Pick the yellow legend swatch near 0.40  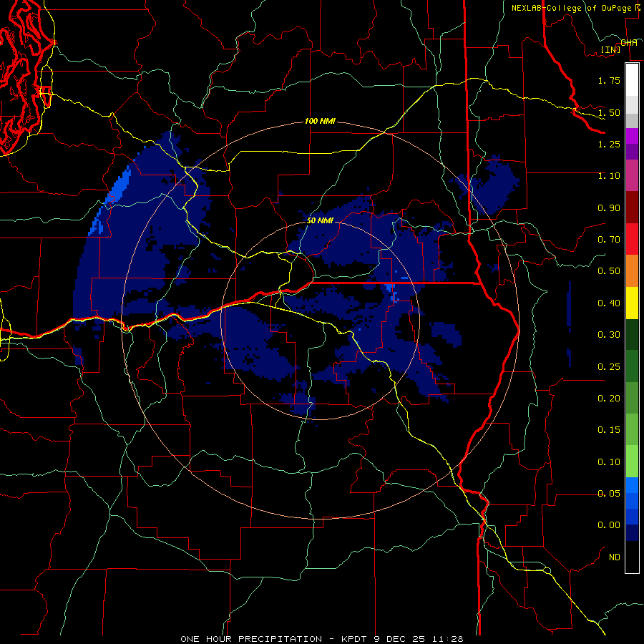[x=632, y=303]
